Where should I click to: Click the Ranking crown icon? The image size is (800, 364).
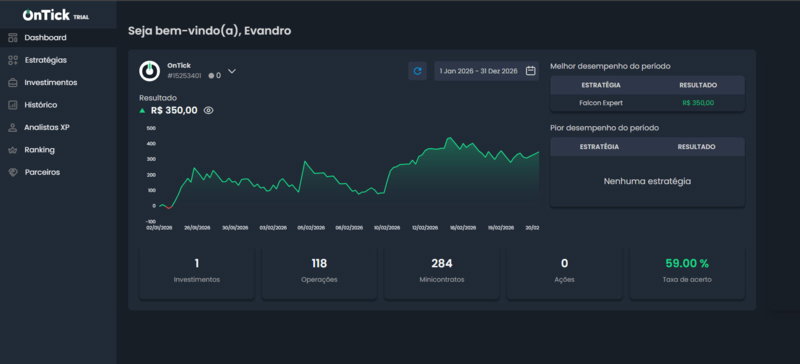pos(13,150)
